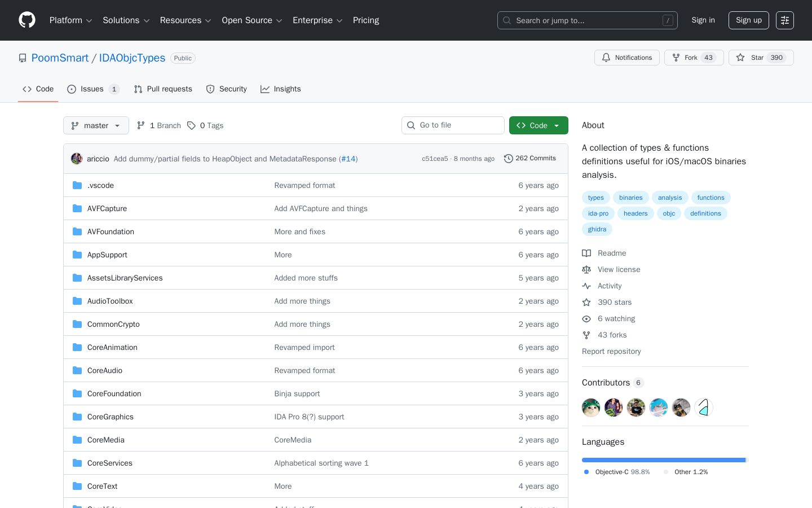Click the CoreAnimation folder icon
The width and height of the screenshot is (812, 508).
(77, 347)
